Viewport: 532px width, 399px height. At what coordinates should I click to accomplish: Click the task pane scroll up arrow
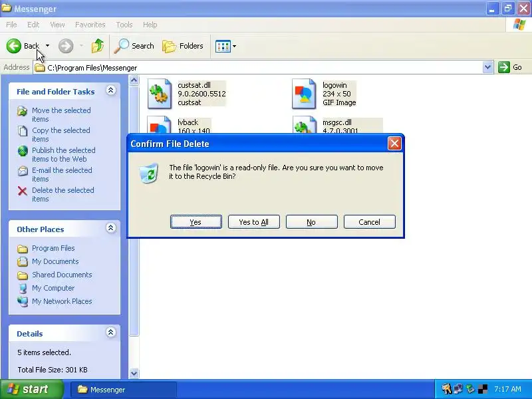[x=134, y=80]
